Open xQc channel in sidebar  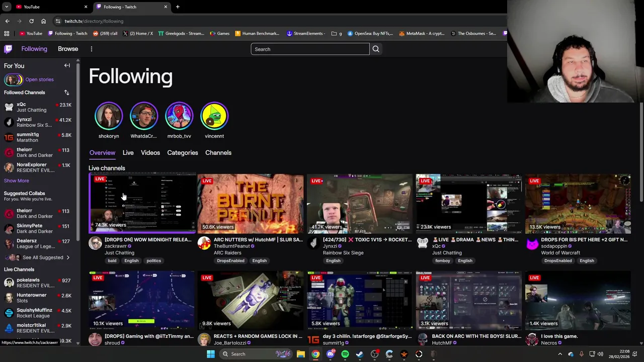pyautogui.click(x=38, y=107)
